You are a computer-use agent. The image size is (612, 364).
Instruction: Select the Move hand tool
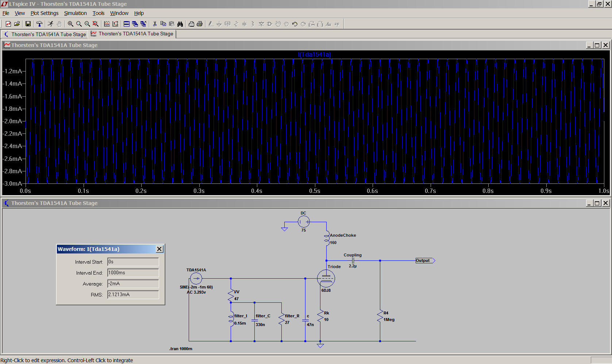278,24
